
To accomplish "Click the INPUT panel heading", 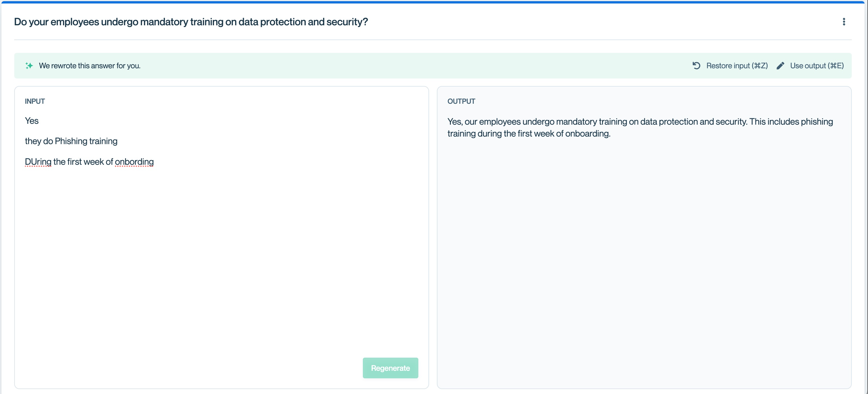I will [x=35, y=101].
